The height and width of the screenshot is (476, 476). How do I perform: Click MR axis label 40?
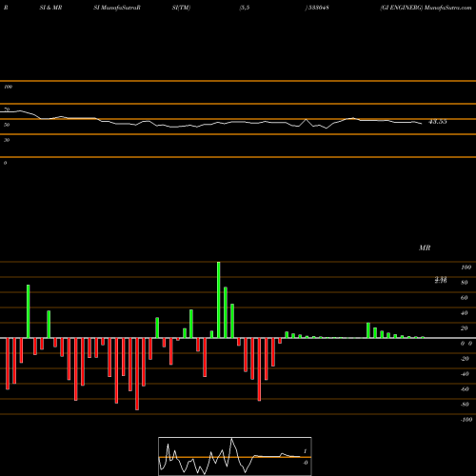point(465,313)
